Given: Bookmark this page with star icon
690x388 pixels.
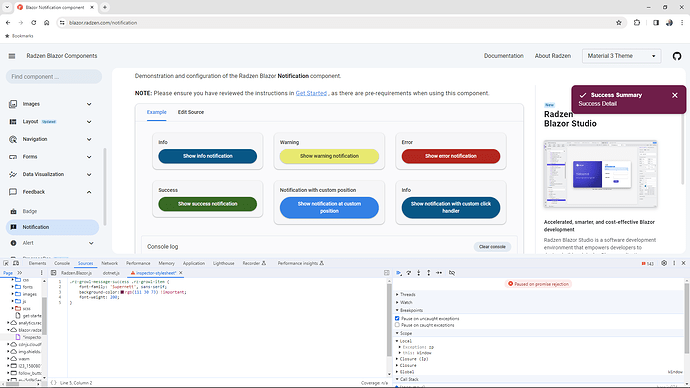Looking at the screenshot, I should click(619, 22).
